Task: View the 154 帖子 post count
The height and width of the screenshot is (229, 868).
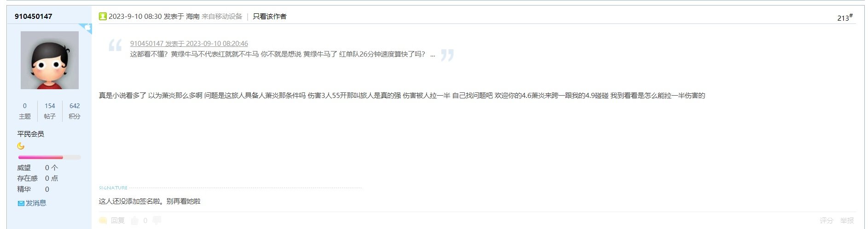Action: pyautogui.click(x=50, y=111)
